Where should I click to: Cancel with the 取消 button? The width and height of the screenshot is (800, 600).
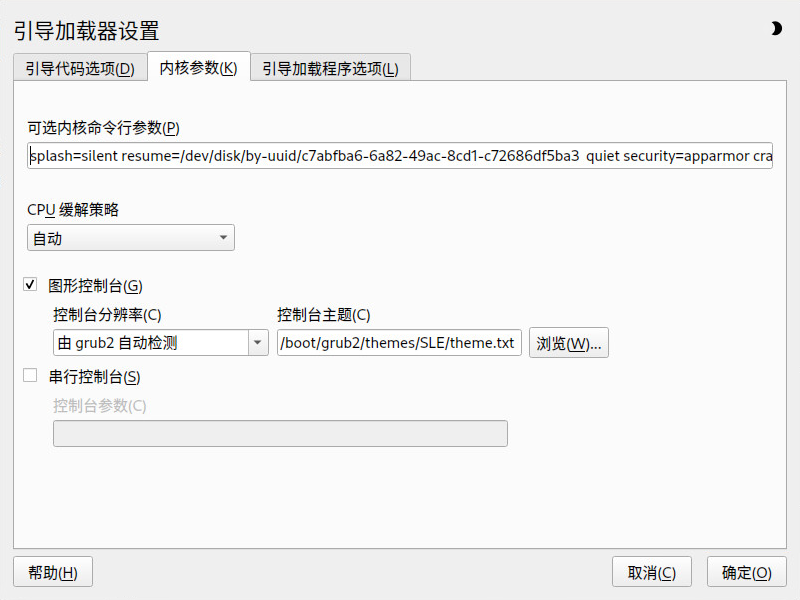[x=652, y=572]
